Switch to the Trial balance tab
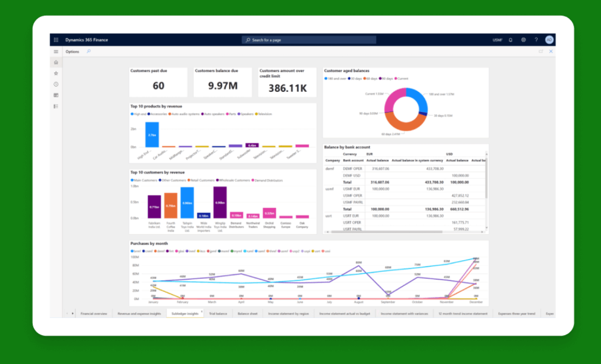Viewport: 601px width, 364px height. pos(219,313)
